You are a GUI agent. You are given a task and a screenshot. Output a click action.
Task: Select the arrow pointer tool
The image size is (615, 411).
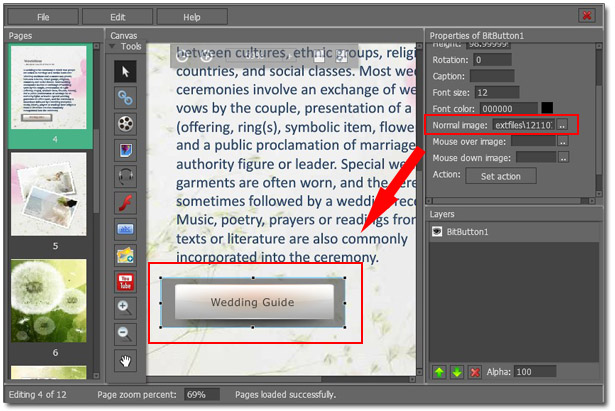click(125, 71)
